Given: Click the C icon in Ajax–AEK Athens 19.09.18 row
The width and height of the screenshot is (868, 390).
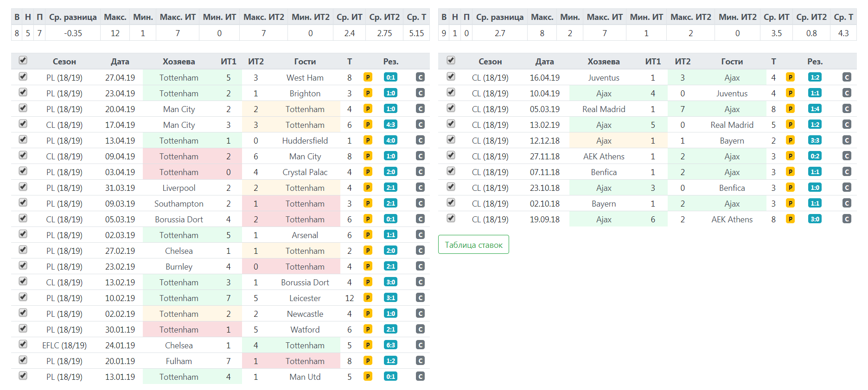Looking at the screenshot, I should point(847,219).
